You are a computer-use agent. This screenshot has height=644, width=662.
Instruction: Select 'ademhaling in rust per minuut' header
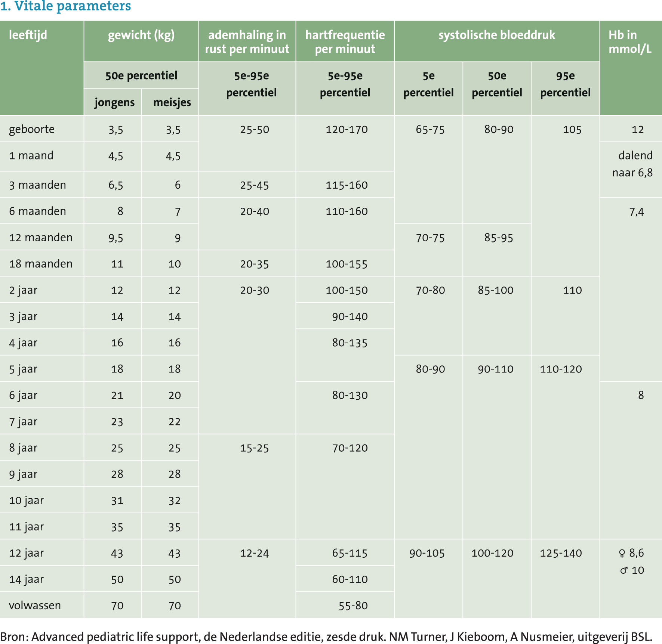247,41
